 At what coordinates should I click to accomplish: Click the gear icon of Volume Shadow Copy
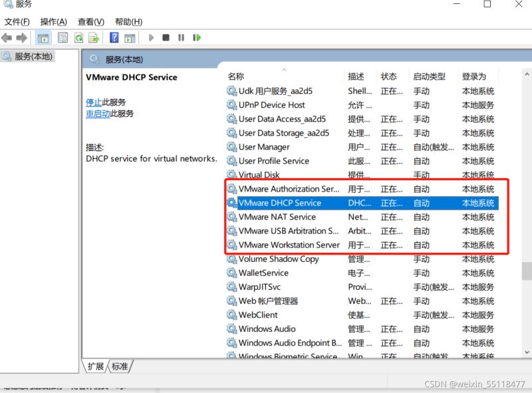pyautogui.click(x=231, y=259)
